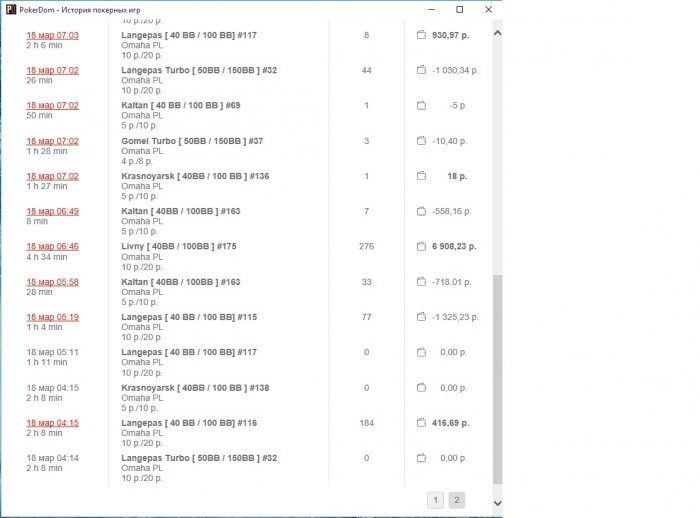
Task: Select table name Livny [ 40BB / 100BB ] #175
Action: [x=179, y=246]
